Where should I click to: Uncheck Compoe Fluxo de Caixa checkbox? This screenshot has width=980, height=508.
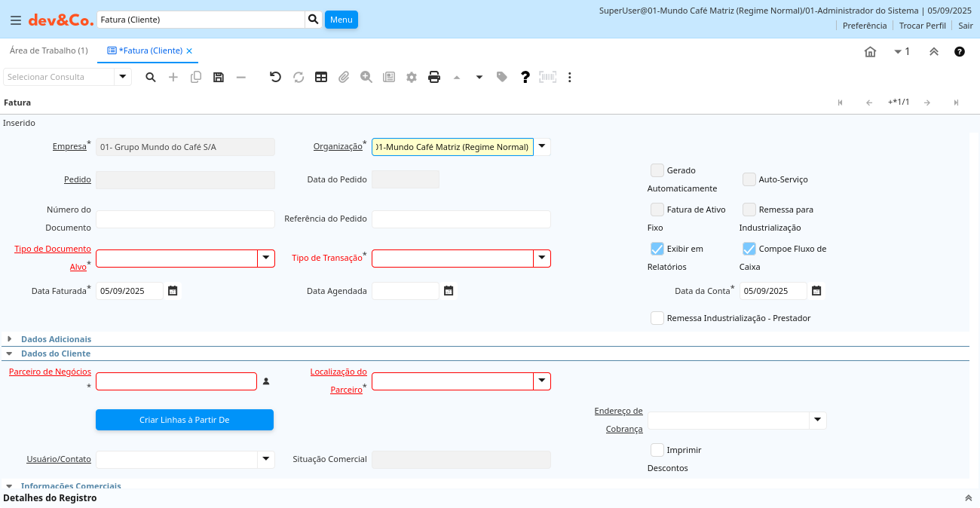pyautogui.click(x=749, y=249)
